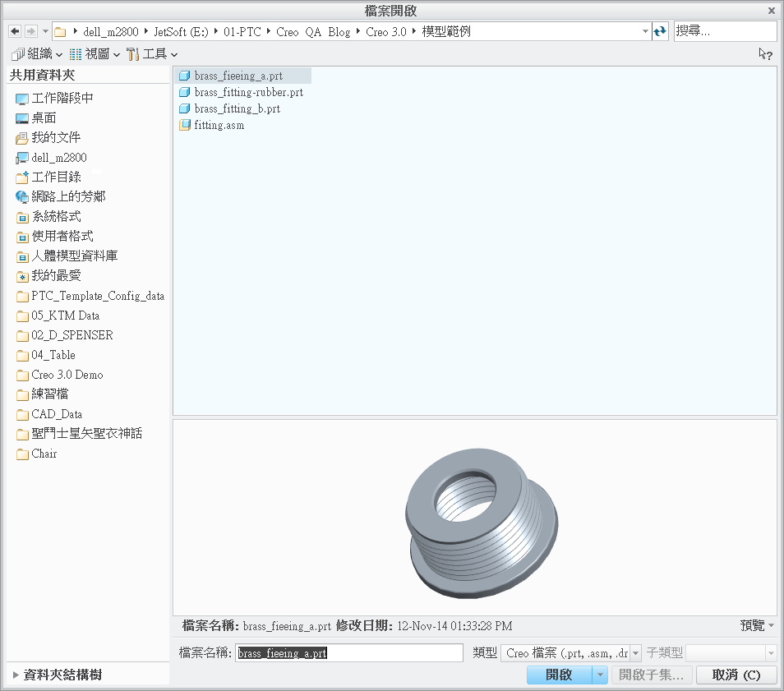Click the assembly icon next to fitting.asm
The image size is (784, 691).
point(185,125)
